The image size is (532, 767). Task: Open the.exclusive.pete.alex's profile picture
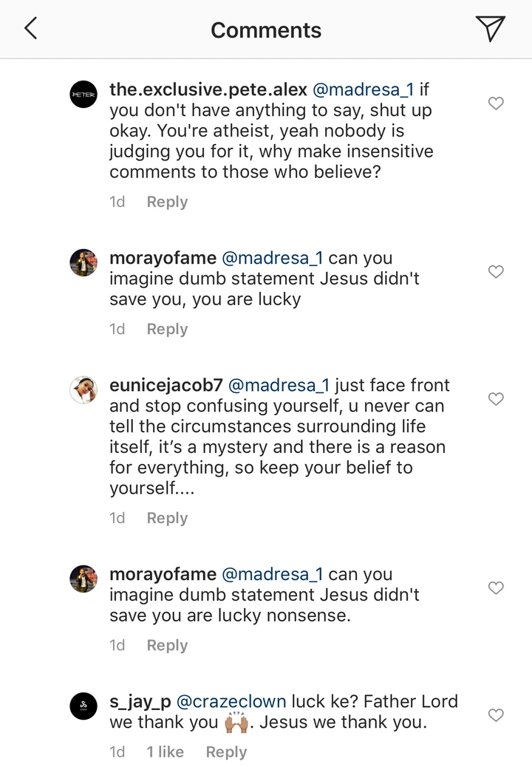(x=83, y=95)
